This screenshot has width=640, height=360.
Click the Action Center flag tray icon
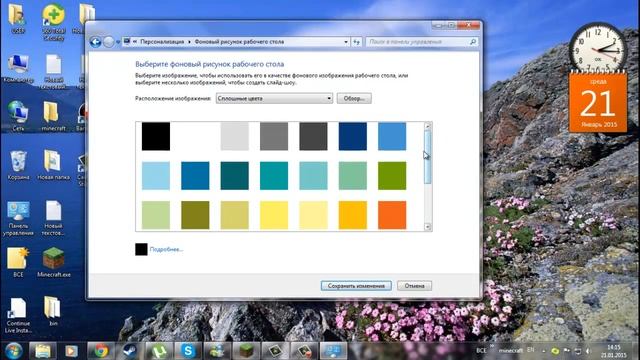pyautogui.click(x=567, y=351)
